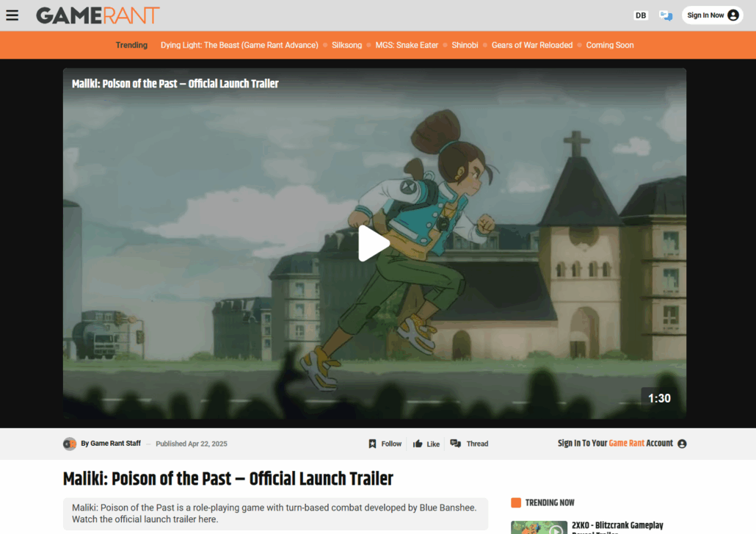Select Coming Soon in trending bar
This screenshot has height=534, width=756.
coord(609,45)
